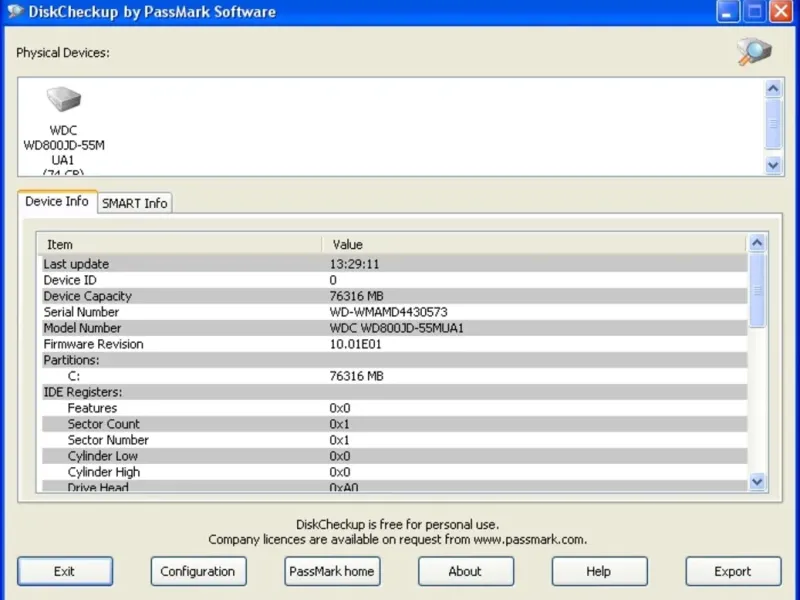Select the WDC WD800JD-55MUA1 hard drive icon

click(x=64, y=99)
